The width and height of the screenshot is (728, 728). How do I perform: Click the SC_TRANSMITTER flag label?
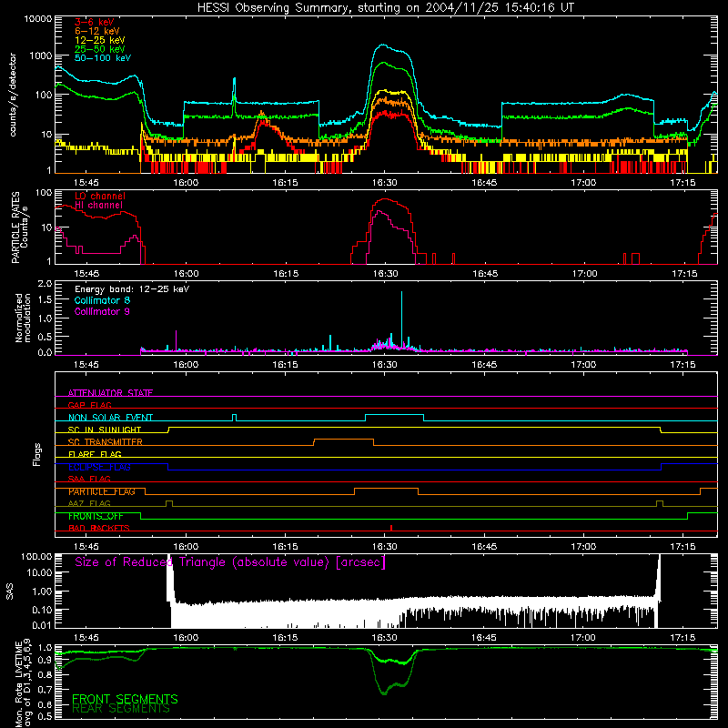coord(106,441)
